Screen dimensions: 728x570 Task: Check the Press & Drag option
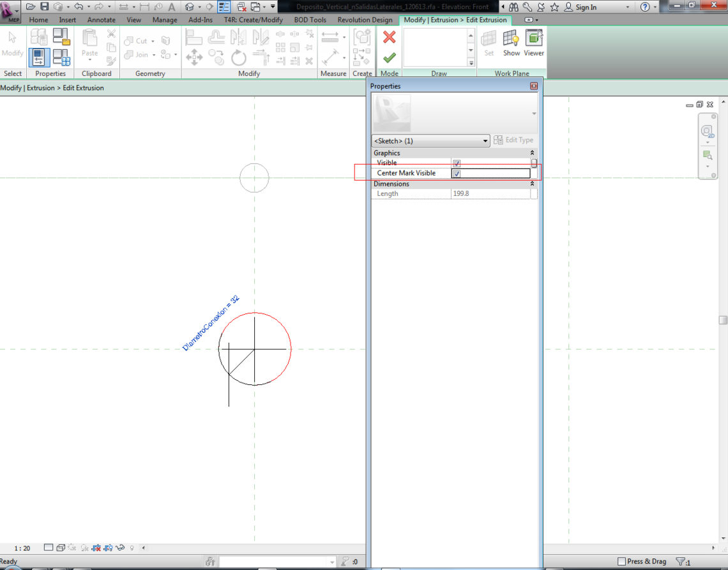pyautogui.click(x=620, y=560)
